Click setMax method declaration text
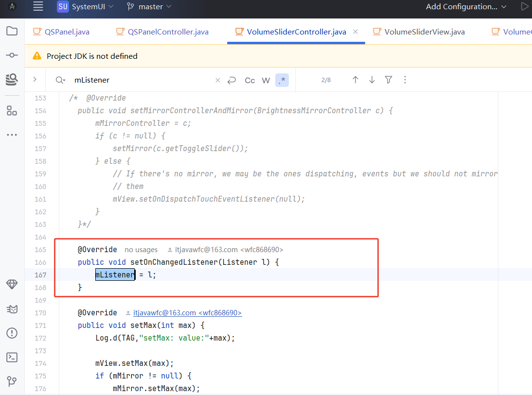Viewport: 532px width, 395px height. point(141,325)
